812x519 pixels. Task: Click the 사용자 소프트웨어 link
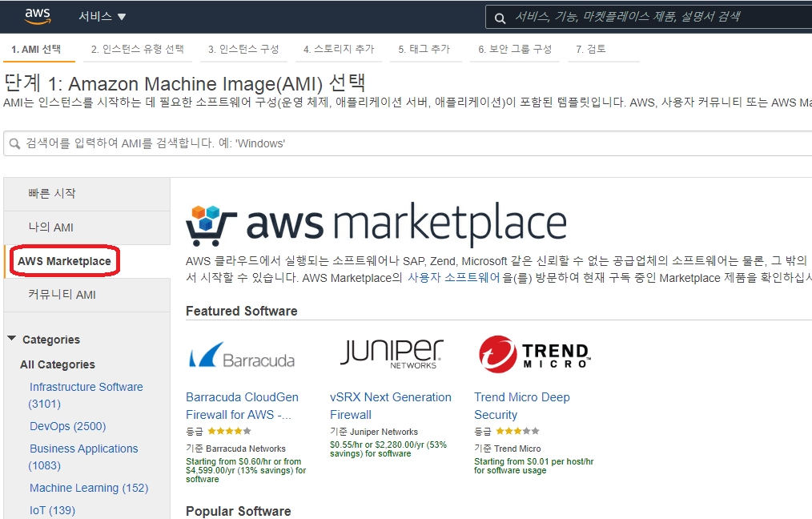[453, 277]
